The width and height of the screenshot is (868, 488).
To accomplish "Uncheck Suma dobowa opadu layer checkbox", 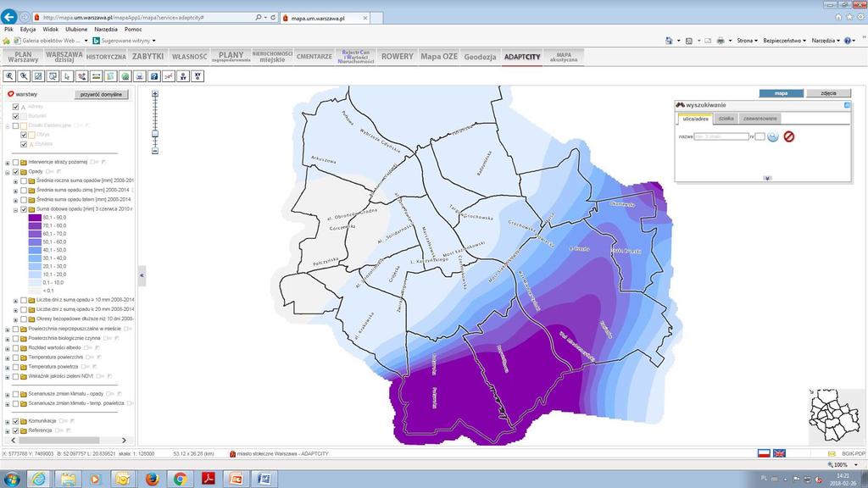I will [x=24, y=210].
